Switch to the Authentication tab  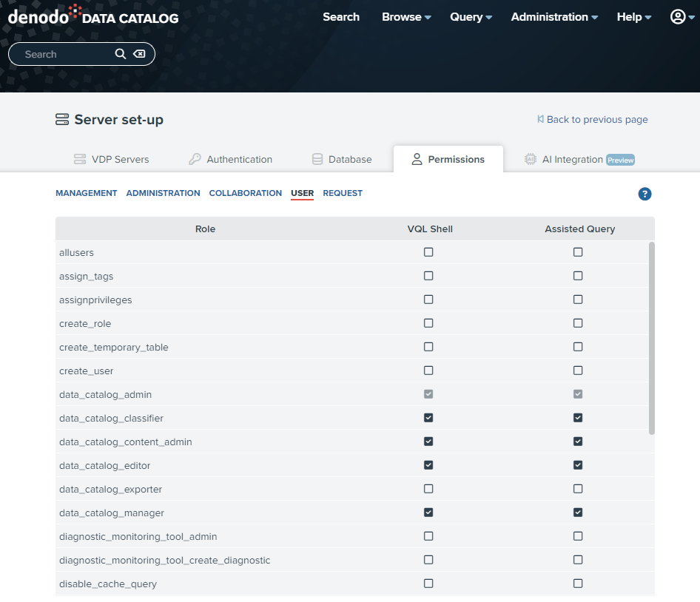[230, 159]
